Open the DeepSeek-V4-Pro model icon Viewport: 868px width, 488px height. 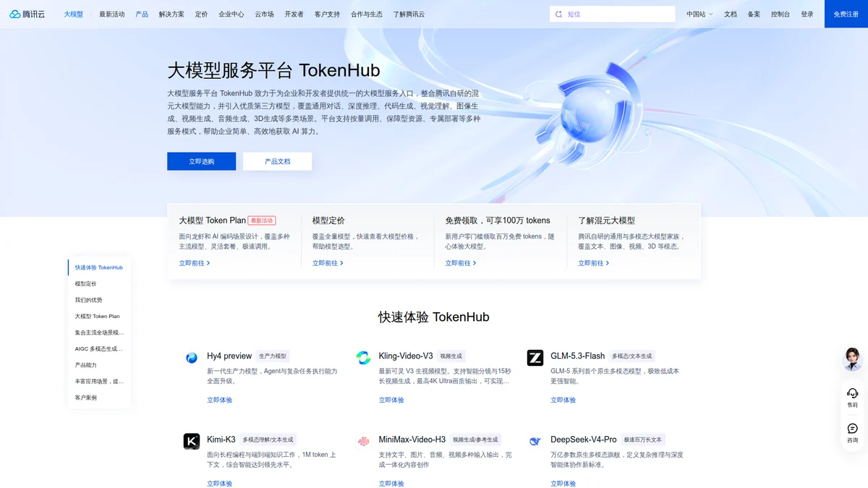pyautogui.click(x=535, y=441)
